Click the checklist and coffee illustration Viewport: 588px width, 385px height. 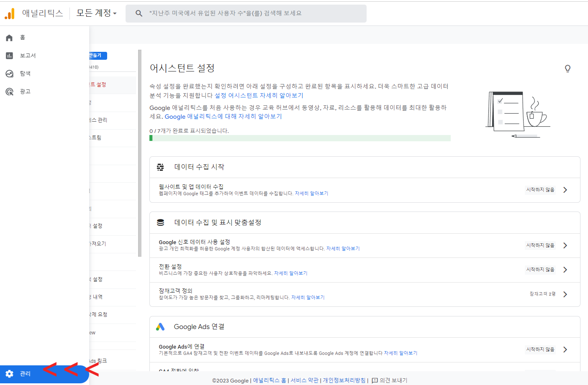pyautogui.click(x=518, y=115)
